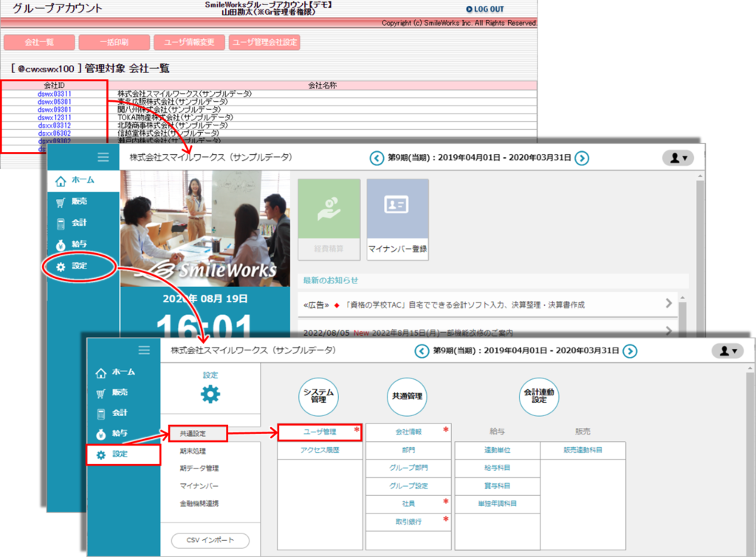This screenshot has width=756, height=557.
Task: Select 金融機関連携 in the settings submenu
Action: [x=199, y=504]
